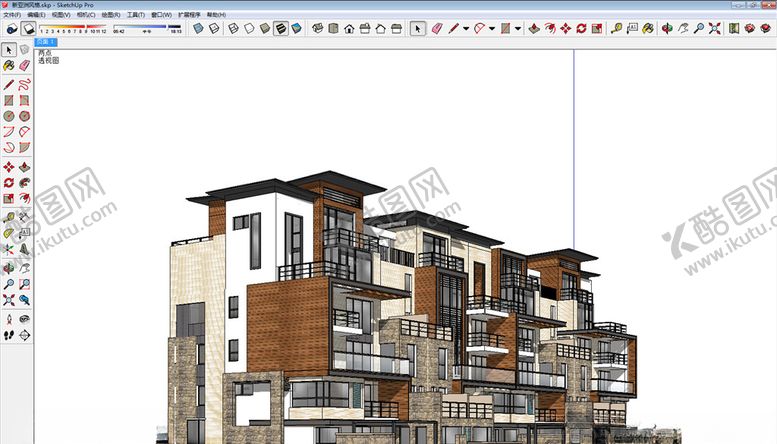
Task: Open the 相机(C) camera menu
Action: (85, 16)
